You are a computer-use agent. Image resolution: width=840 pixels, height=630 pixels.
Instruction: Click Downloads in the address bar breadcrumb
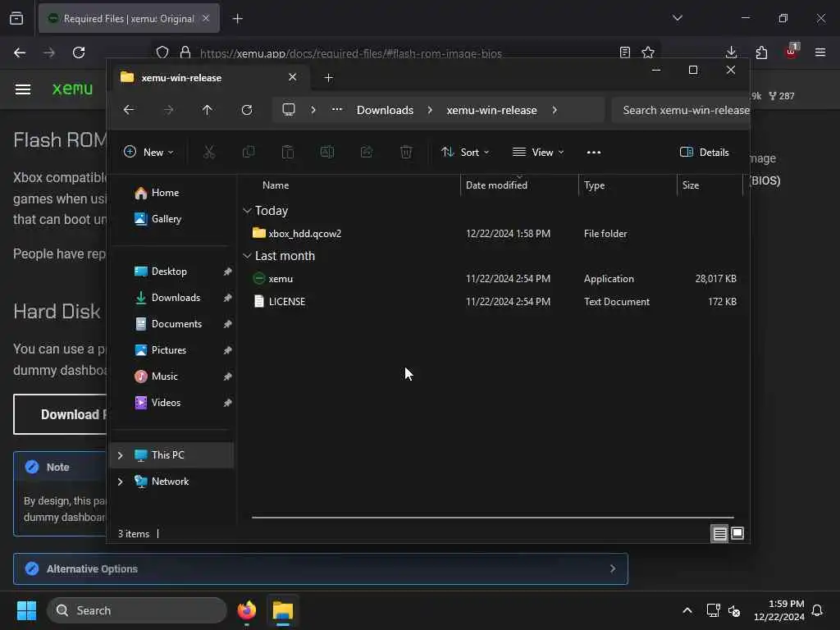click(x=385, y=110)
